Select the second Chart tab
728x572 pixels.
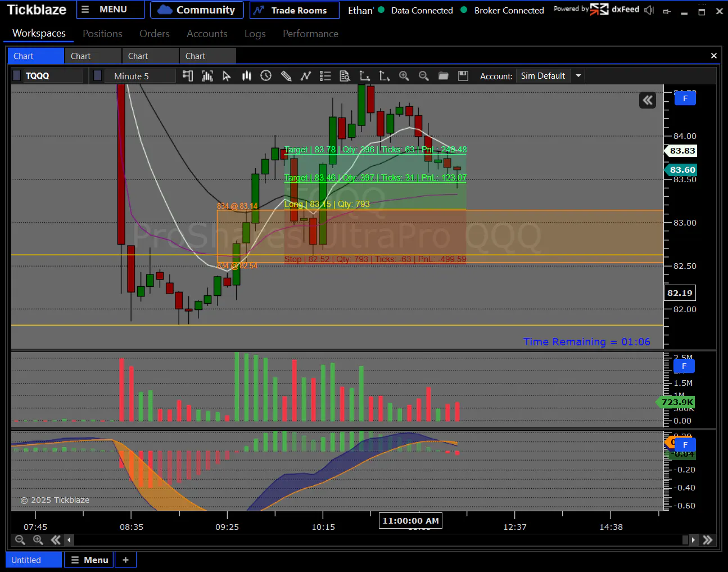(x=93, y=56)
